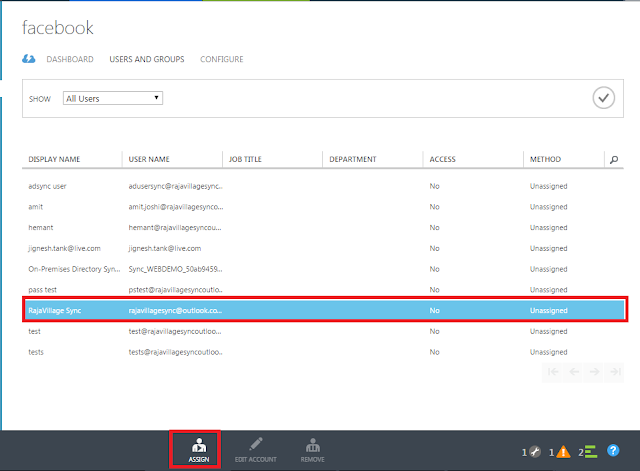Select the test user row
640x471 pixels.
323,331
